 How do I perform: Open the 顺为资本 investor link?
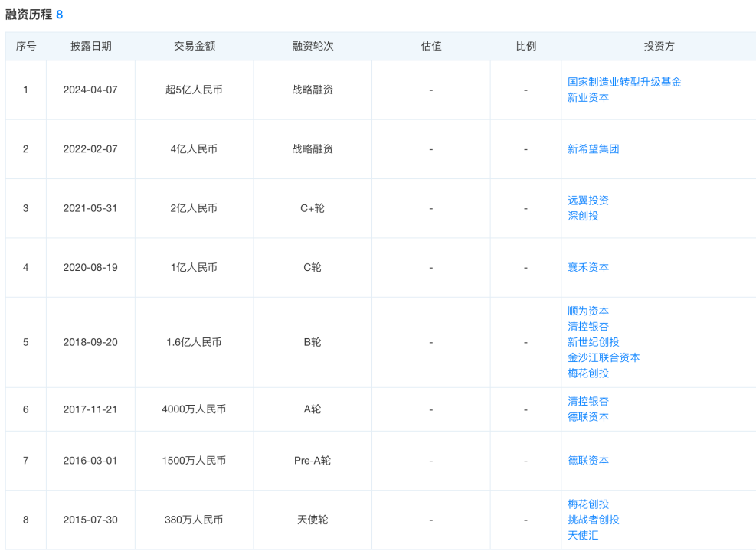click(x=588, y=311)
